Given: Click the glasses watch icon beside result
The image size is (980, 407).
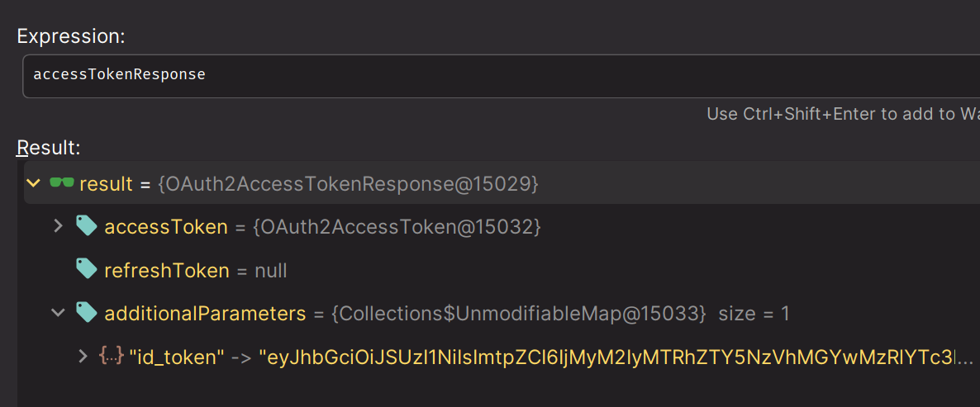Looking at the screenshot, I should point(62,183).
